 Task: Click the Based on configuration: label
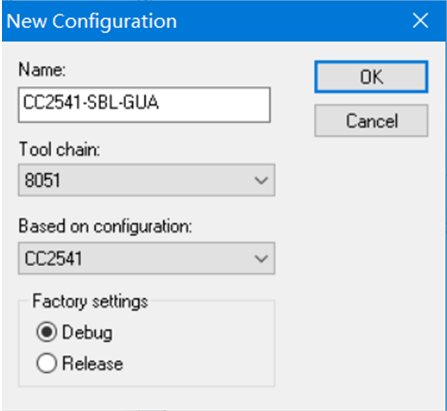(105, 226)
